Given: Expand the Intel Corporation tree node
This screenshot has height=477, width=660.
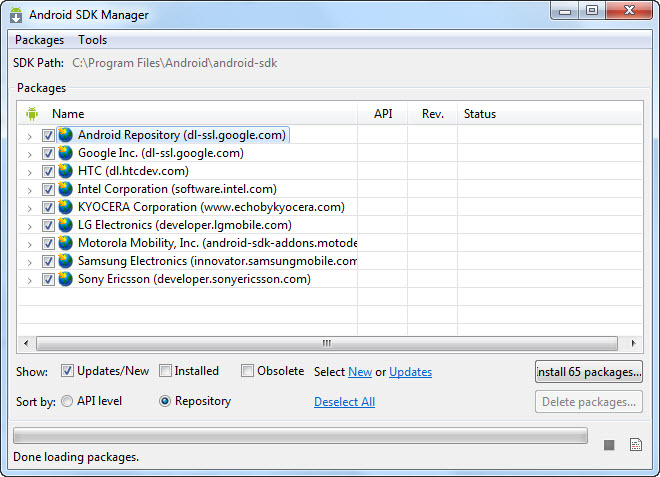Looking at the screenshot, I should [29, 191].
